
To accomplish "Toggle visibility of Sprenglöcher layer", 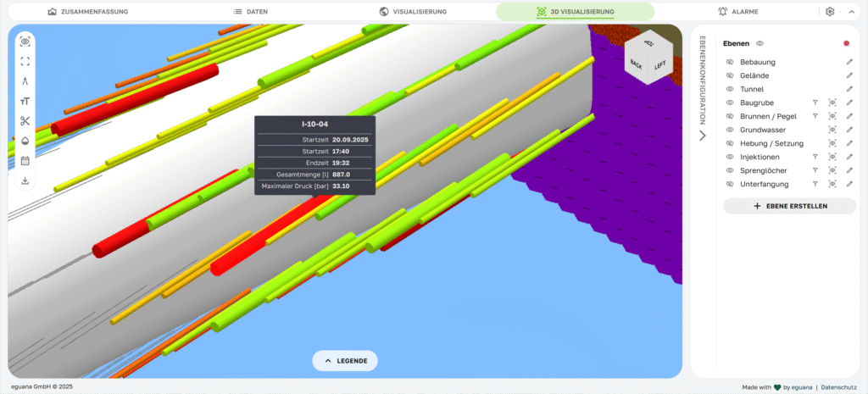I will pyautogui.click(x=729, y=170).
